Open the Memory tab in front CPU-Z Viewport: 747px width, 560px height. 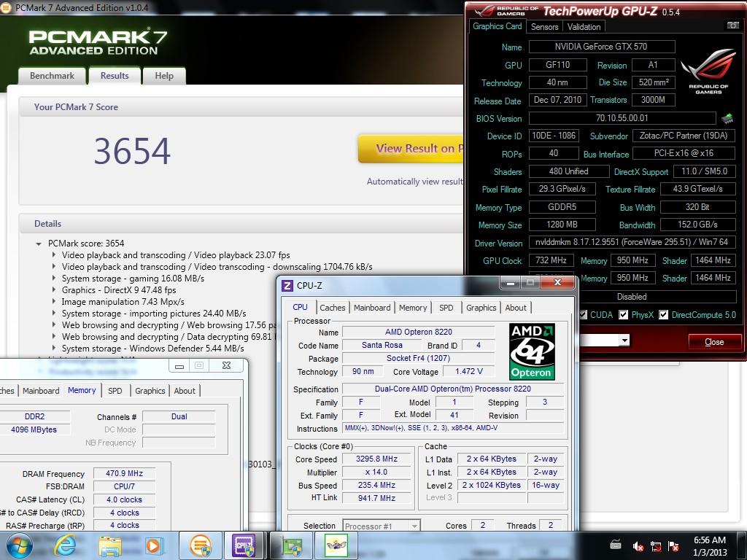coord(413,308)
